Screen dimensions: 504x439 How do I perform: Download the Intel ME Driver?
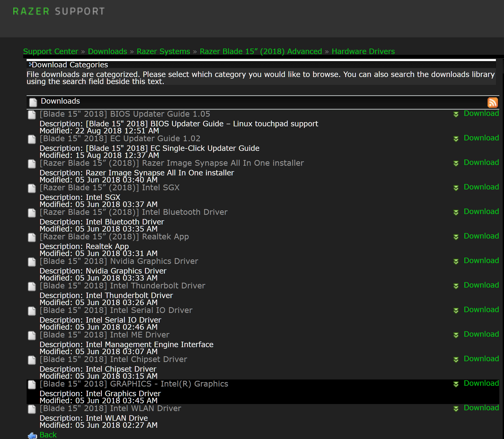coord(481,334)
